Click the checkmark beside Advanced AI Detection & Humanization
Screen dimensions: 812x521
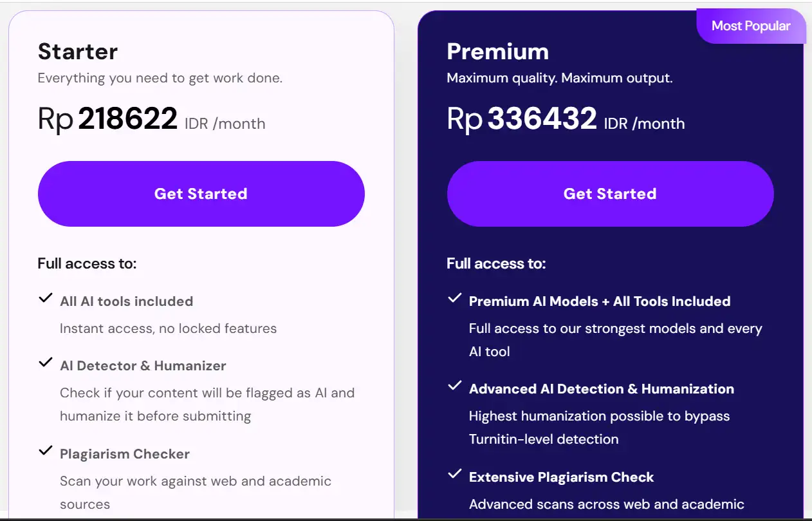(x=455, y=386)
